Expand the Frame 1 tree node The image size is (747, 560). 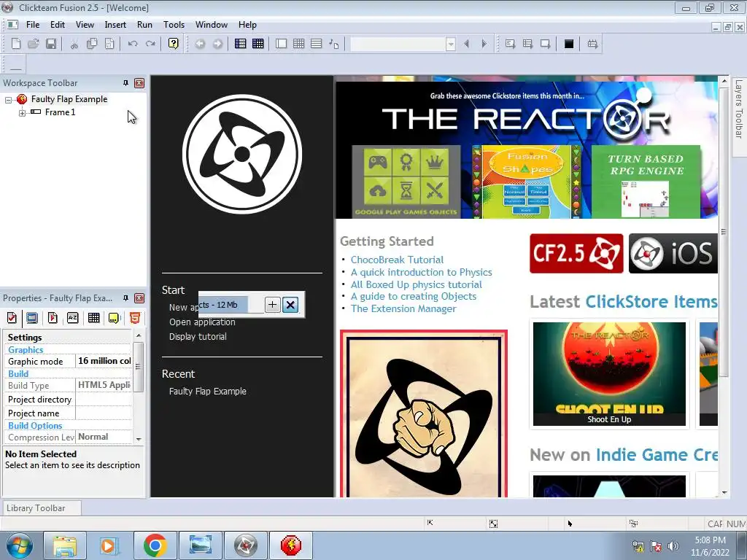tap(22, 113)
